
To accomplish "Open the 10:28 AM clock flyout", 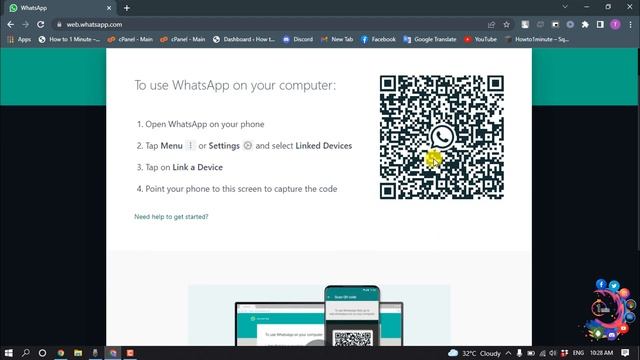I will tap(601, 353).
